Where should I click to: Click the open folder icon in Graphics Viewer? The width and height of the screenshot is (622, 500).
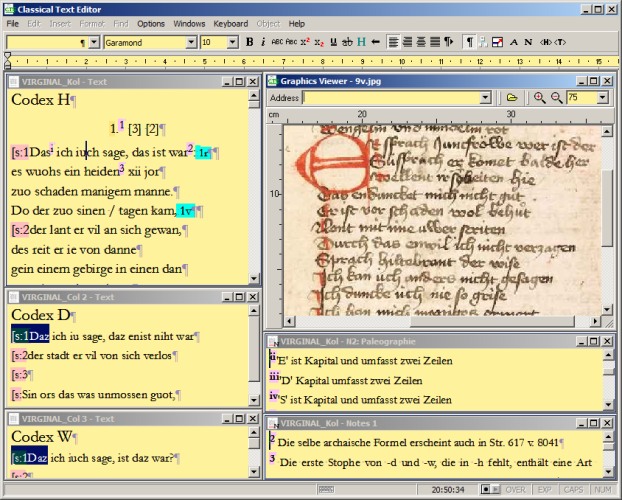pyautogui.click(x=512, y=98)
